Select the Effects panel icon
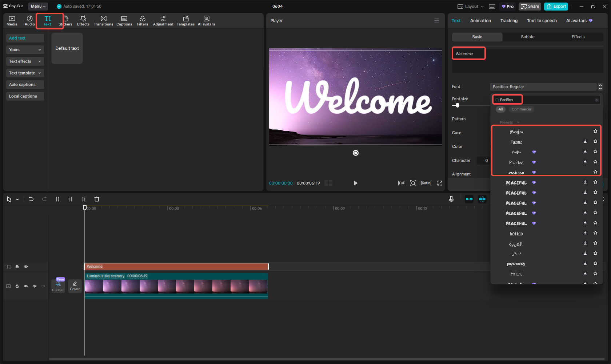 [x=83, y=20]
